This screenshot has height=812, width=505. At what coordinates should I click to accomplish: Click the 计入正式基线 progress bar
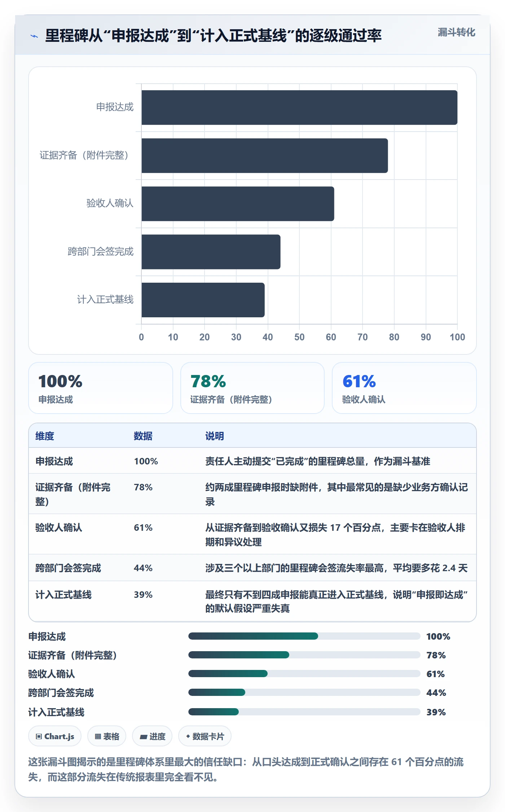pyautogui.click(x=304, y=712)
